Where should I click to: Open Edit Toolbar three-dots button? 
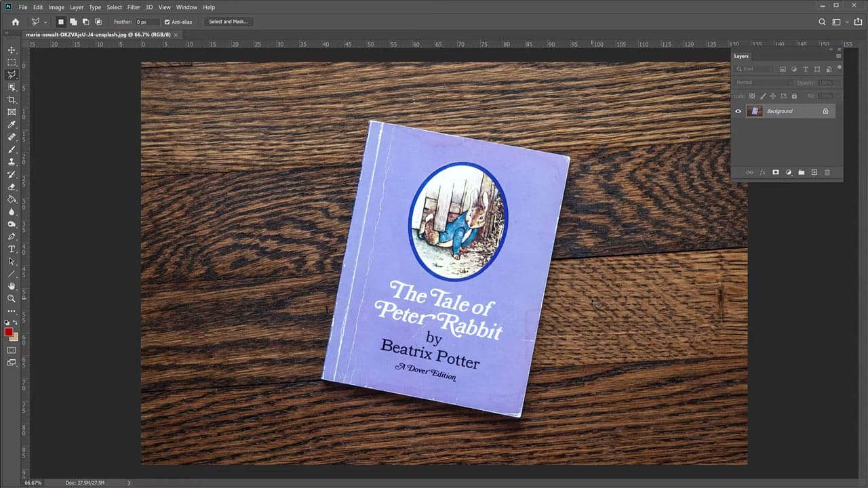[x=12, y=311]
